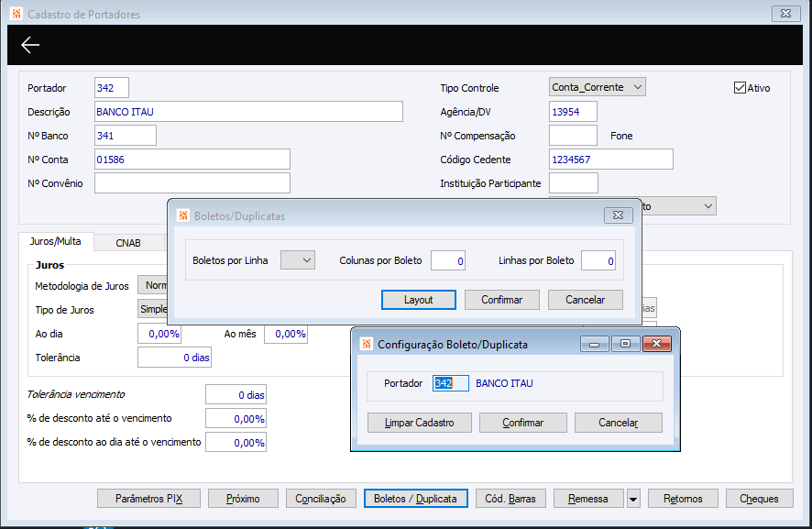The height and width of the screenshot is (529, 812).
Task: Cancel the Configuração Boleto/Duplicata dialog
Action: point(619,423)
